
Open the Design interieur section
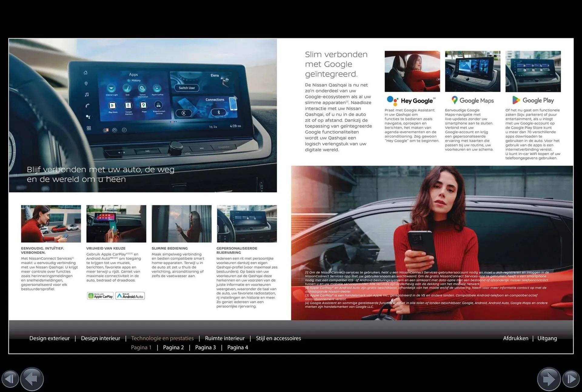100,338
